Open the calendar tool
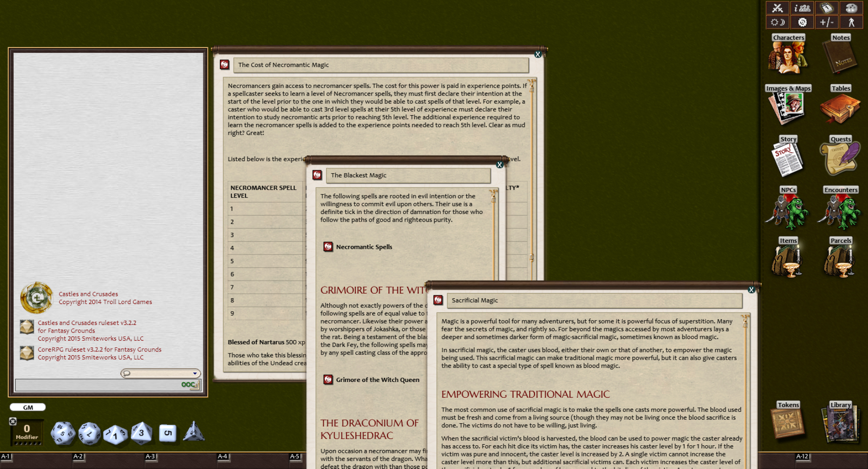Screen dimensions: 868x469 tap(827, 8)
